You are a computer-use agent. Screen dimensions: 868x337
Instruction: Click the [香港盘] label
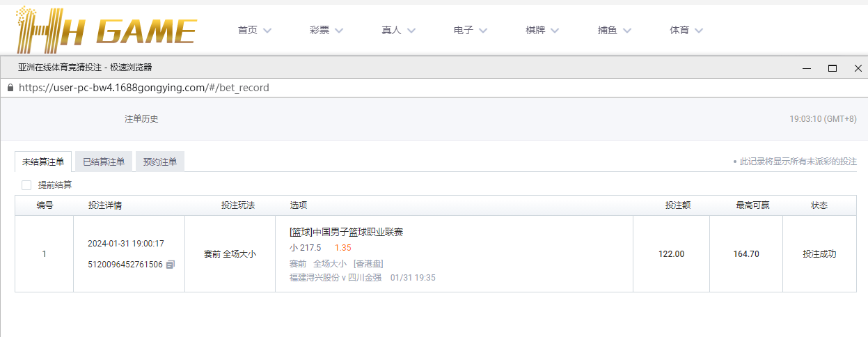[x=368, y=264]
